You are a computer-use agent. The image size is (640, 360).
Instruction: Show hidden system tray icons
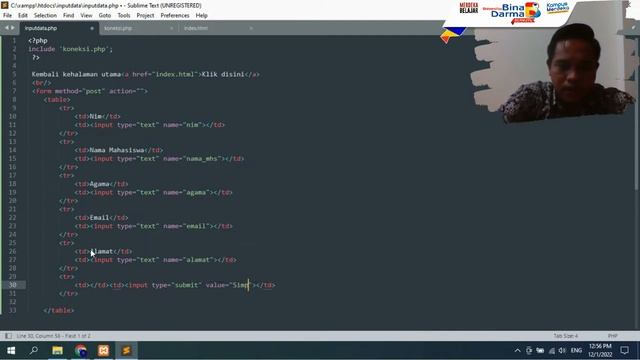[x=518, y=351]
